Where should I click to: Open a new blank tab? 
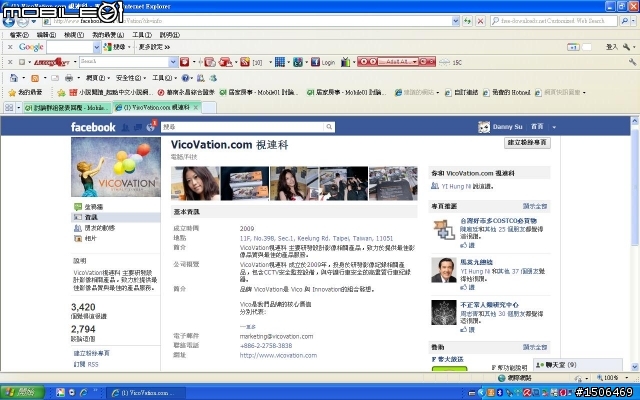click(x=209, y=108)
